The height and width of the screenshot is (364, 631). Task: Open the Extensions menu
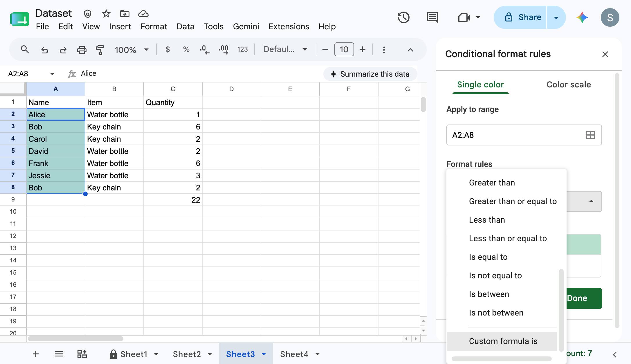point(289,26)
